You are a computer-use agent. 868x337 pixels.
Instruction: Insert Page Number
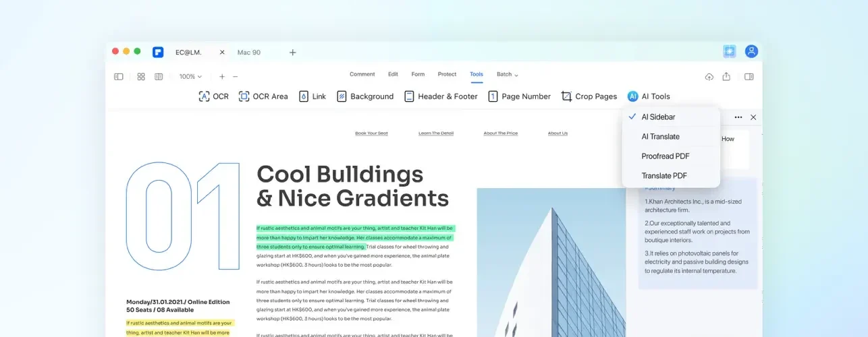click(x=520, y=96)
